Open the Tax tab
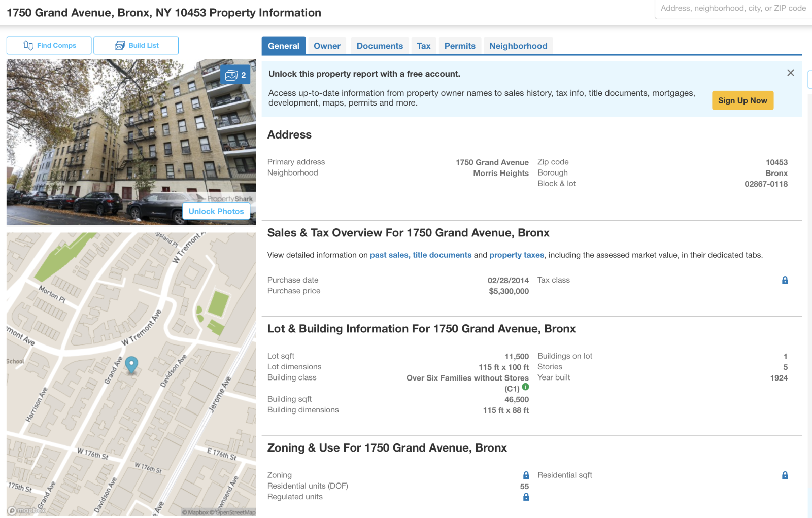Image resolution: width=812 pixels, height=518 pixels. (x=423, y=46)
